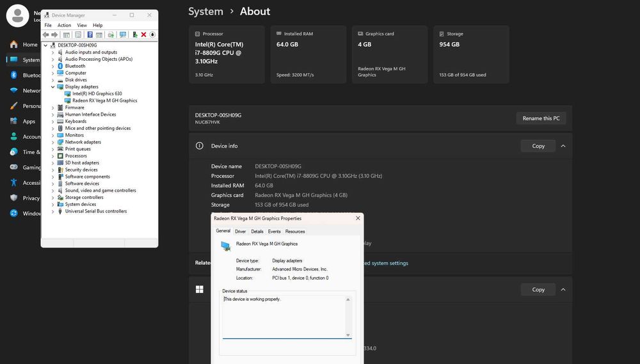
Task: Click the Processor i7-8809G summary card
Action: (227, 54)
